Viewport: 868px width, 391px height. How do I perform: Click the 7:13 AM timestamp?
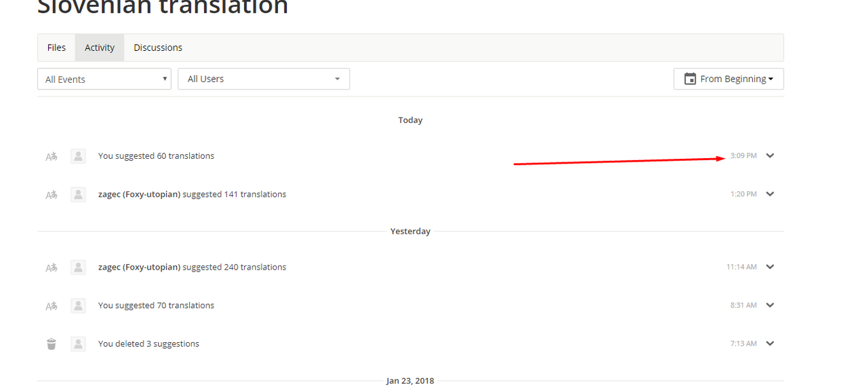pos(743,343)
